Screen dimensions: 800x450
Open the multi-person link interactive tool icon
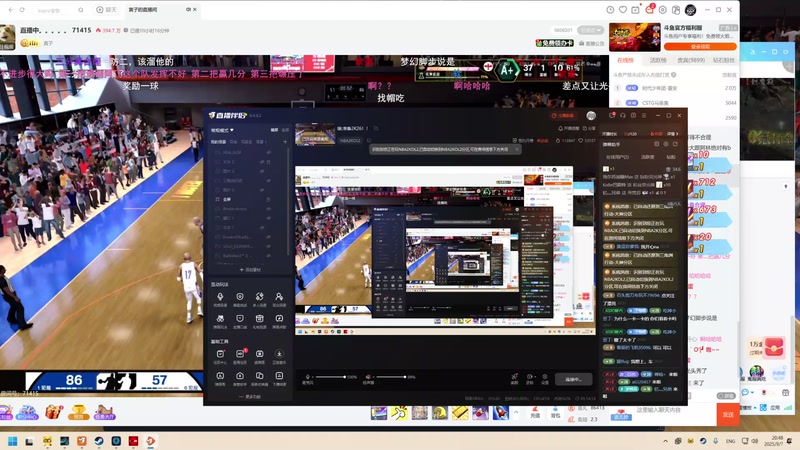259,298
